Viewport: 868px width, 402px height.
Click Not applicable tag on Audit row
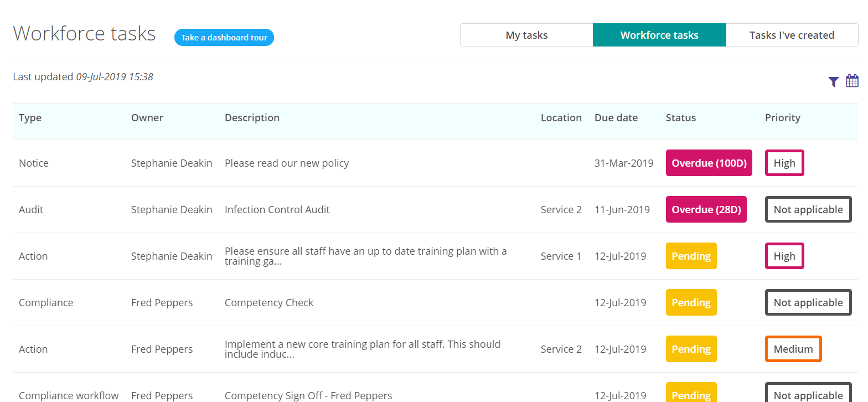coord(808,209)
